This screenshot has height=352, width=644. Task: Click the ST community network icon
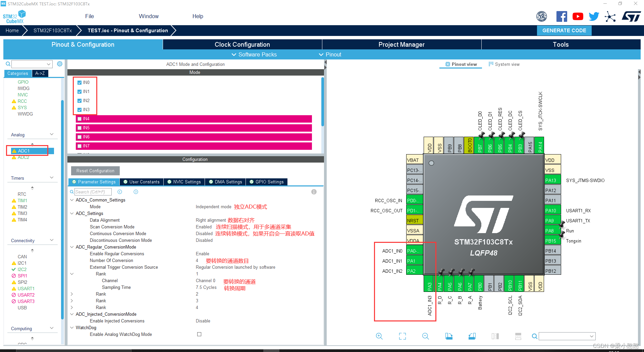tap(610, 16)
